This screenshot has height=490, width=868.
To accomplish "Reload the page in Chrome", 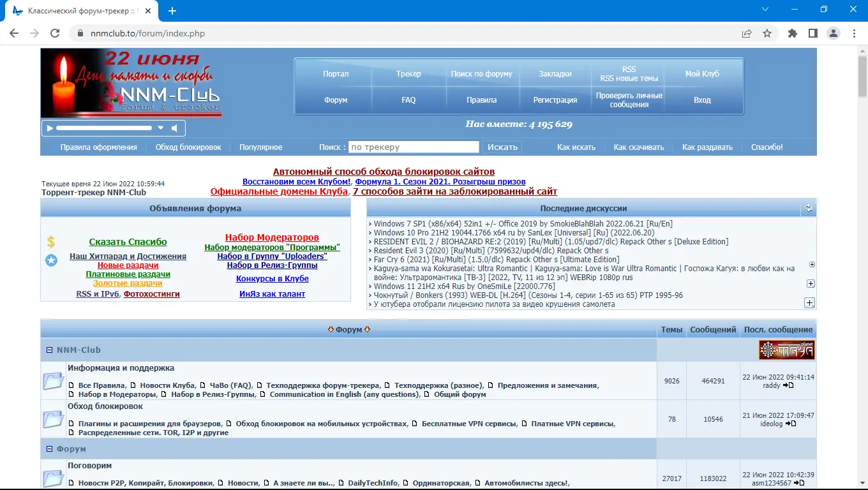I will pyautogui.click(x=55, y=33).
